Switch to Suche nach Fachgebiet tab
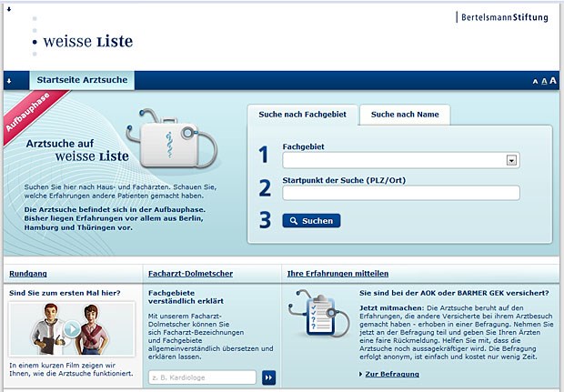This screenshot has height=392, width=564. [x=303, y=115]
